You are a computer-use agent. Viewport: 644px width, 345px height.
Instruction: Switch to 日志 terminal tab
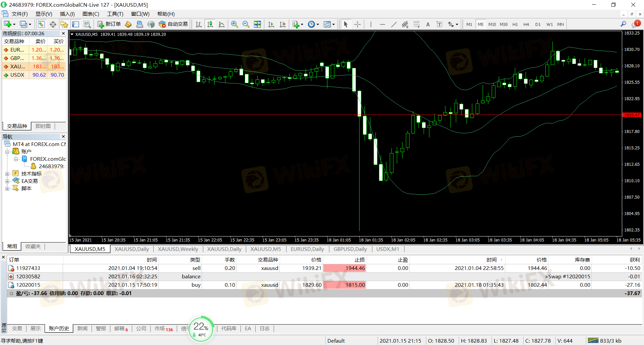point(265,328)
